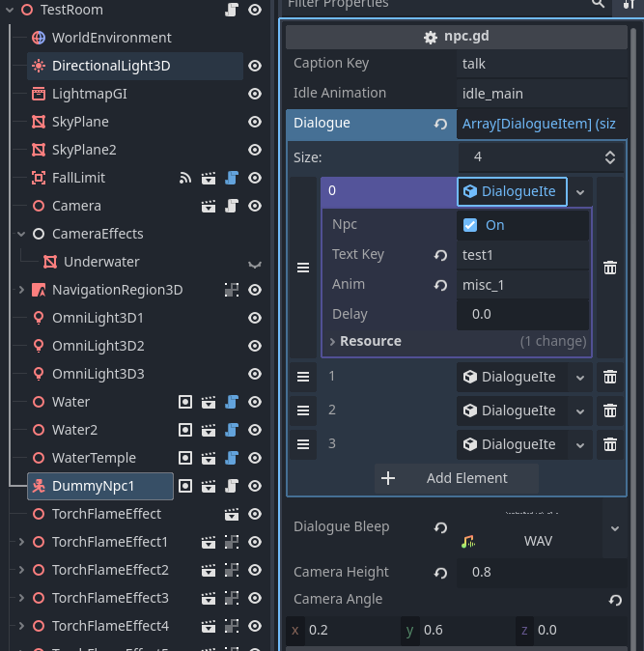Click Water2 group icon
The image size is (644, 651).
185,430
